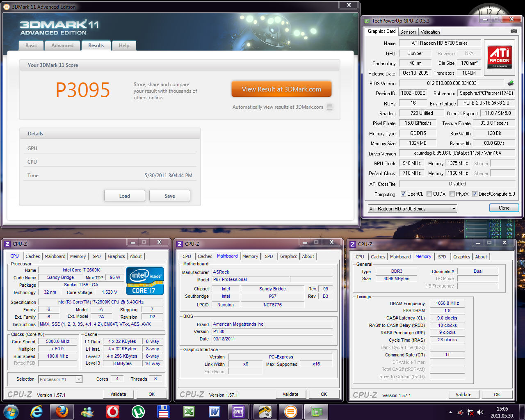Toggle automatically view results at 3DMark.com
525x420 pixels.
tap(329, 107)
